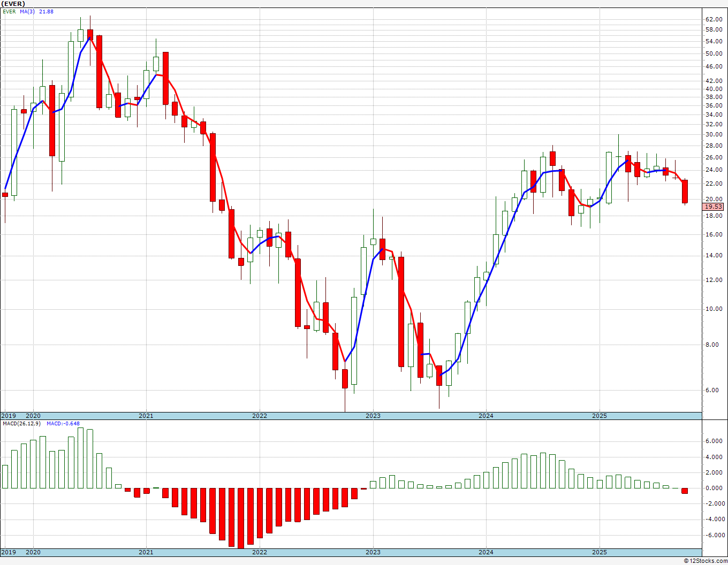Select the 16.00 price axis label
Viewport: 728px width, 565px height.
tap(714, 234)
